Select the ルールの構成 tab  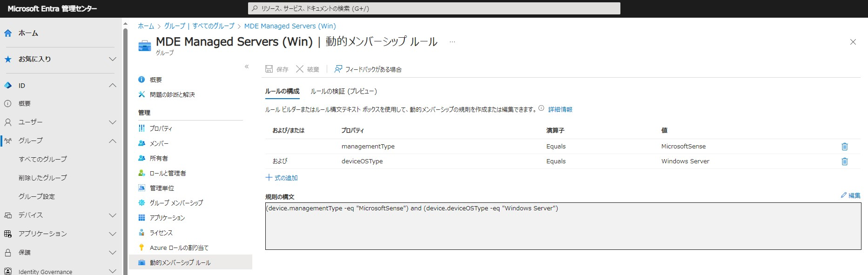coord(282,91)
